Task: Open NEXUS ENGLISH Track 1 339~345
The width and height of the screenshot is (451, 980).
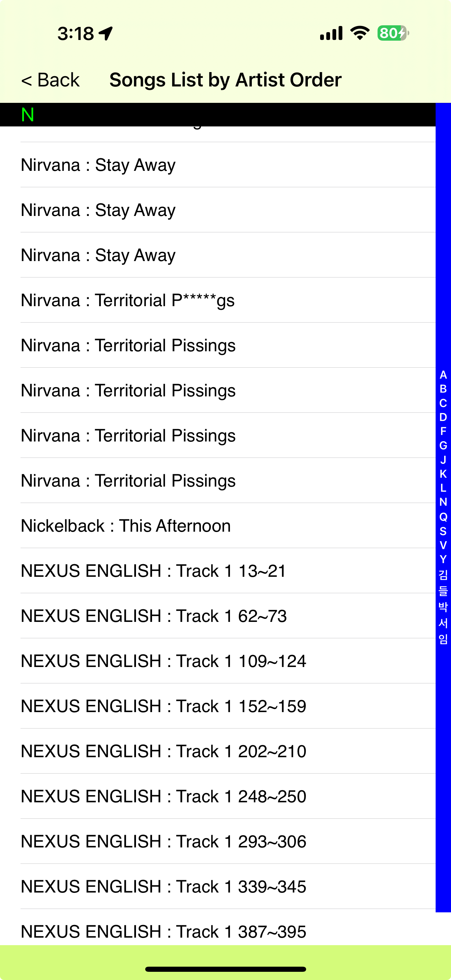Action: click(164, 887)
